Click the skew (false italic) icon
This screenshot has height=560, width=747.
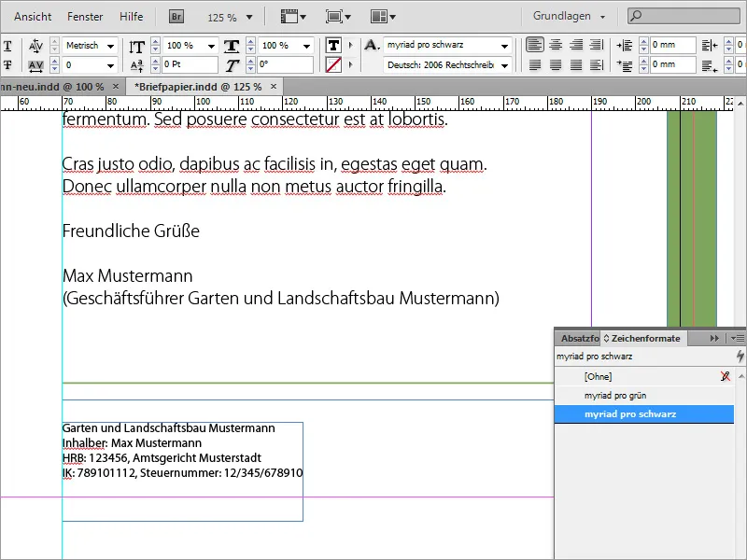coord(232,65)
